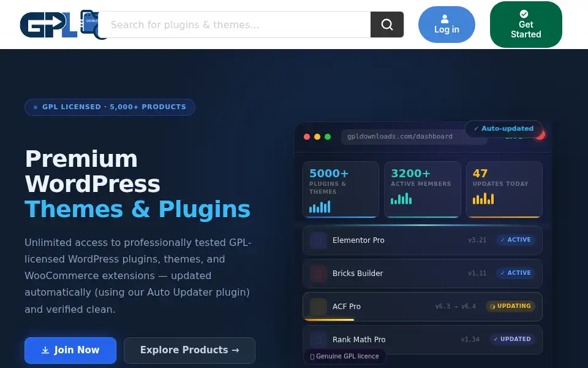Click the checkmark icon in Get Started
Viewport: 588px width, 368px height.
point(524,14)
